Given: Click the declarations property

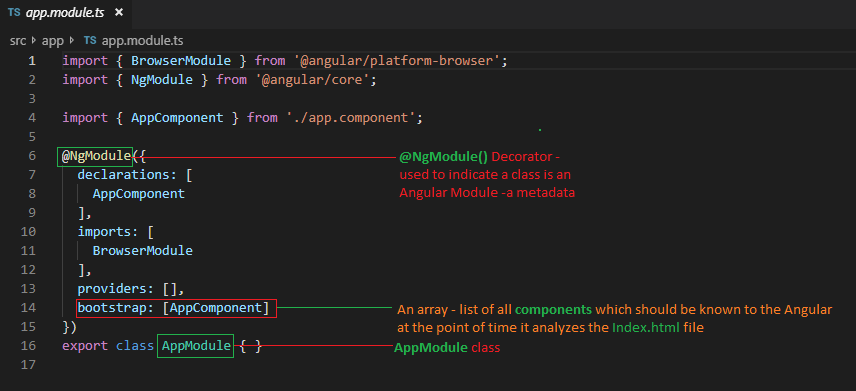Looking at the screenshot, I should click(x=123, y=175).
